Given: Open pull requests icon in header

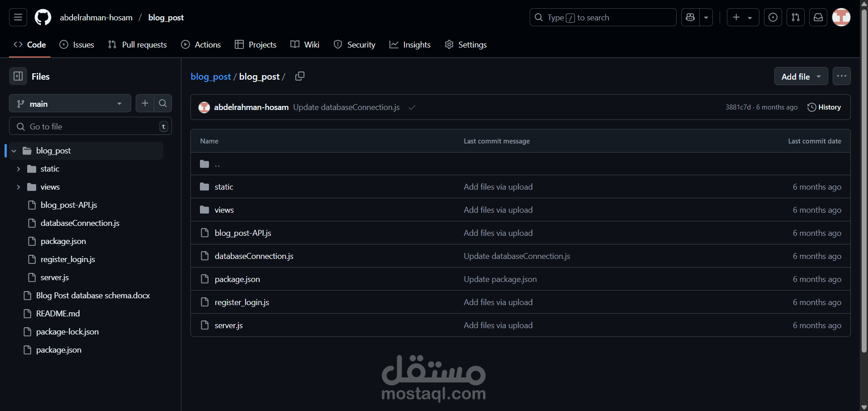Looking at the screenshot, I should pos(796,17).
